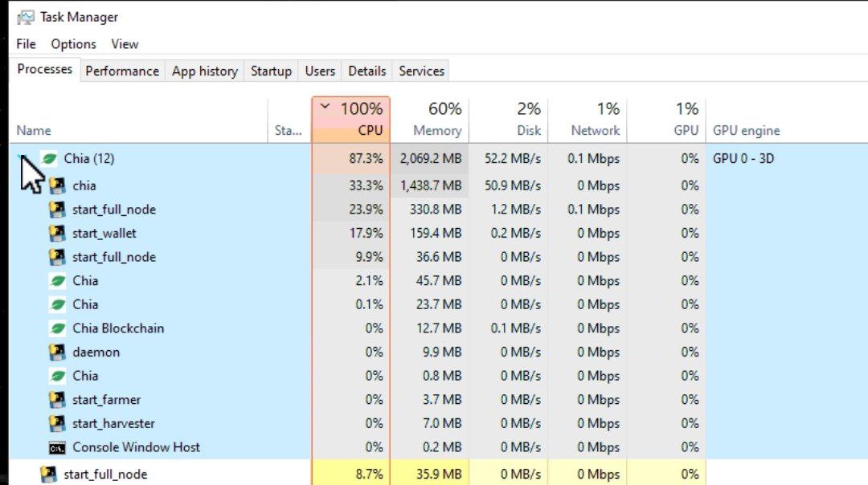Go to the Users tab

point(320,71)
